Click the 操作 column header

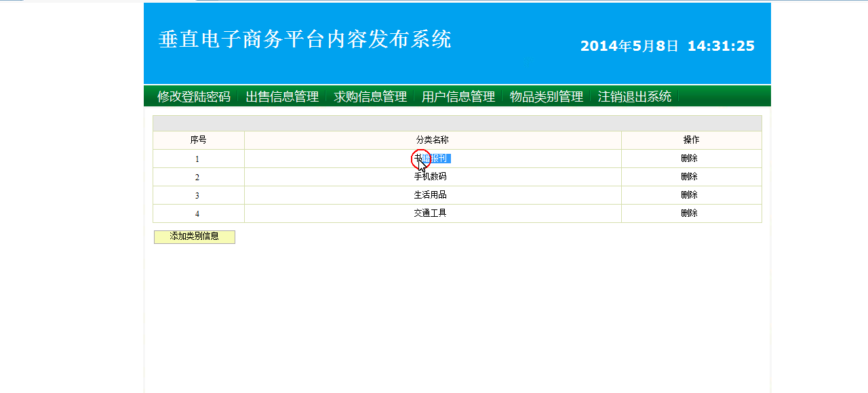tap(692, 140)
